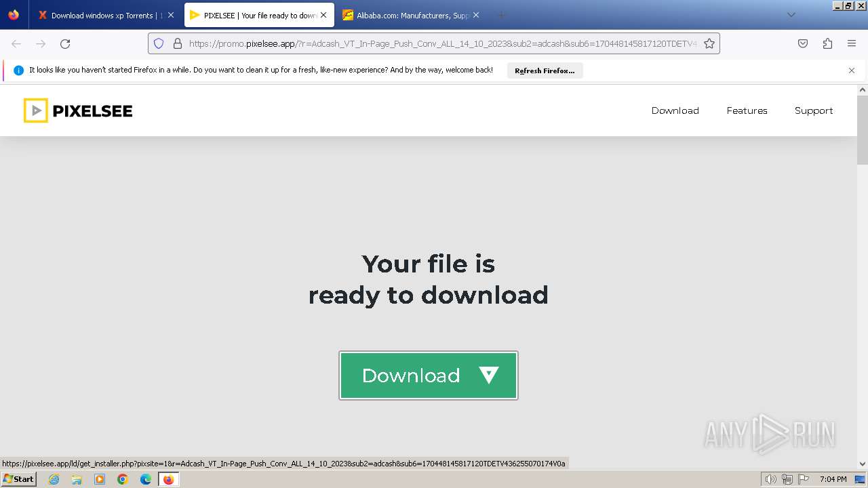868x488 pixels.
Task: Go forward with the forward arrow
Action: (41, 43)
